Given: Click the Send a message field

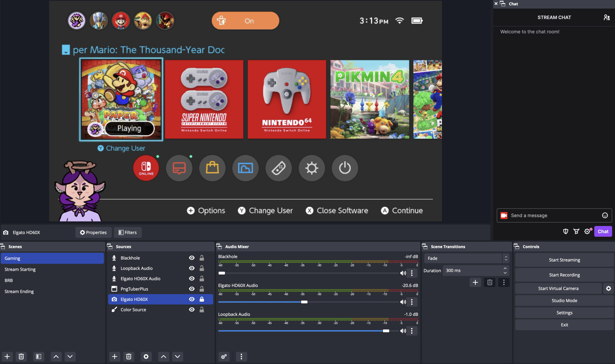Looking at the screenshot, I should (555, 215).
